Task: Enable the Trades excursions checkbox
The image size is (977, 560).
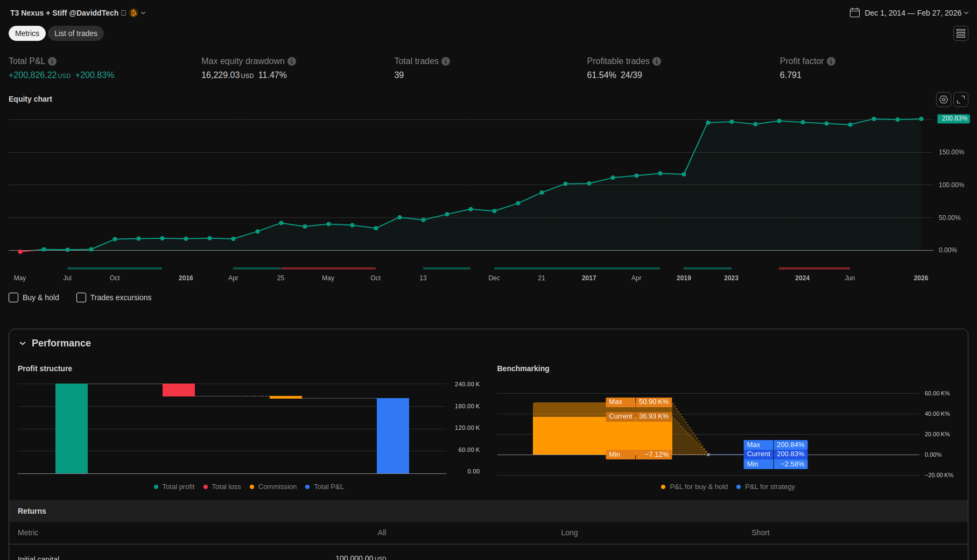Action: pyautogui.click(x=81, y=297)
